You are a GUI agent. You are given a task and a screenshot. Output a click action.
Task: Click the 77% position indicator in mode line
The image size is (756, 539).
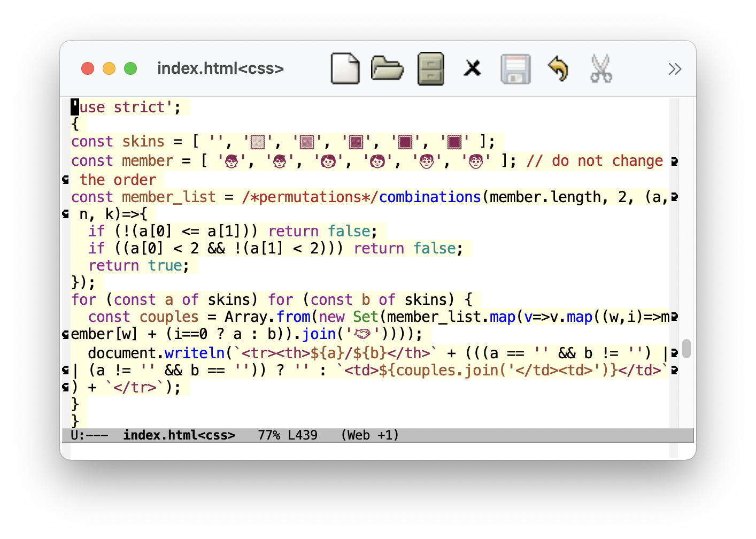(x=269, y=435)
